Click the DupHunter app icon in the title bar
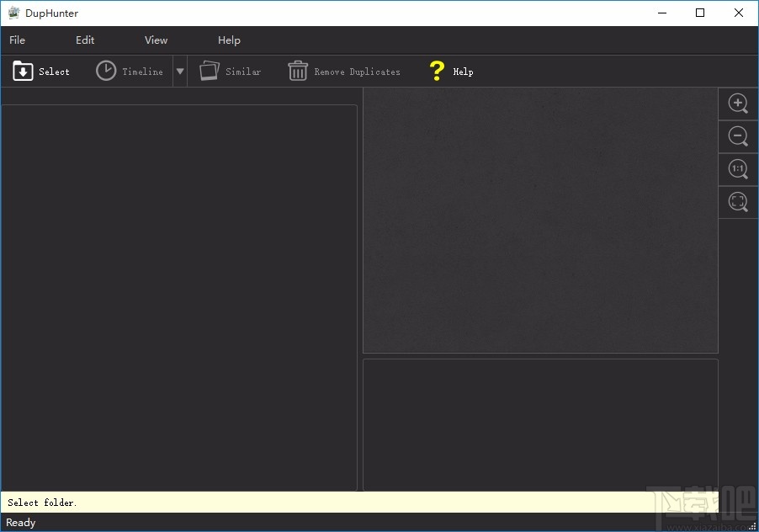The width and height of the screenshot is (759, 532). [x=13, y=13]
